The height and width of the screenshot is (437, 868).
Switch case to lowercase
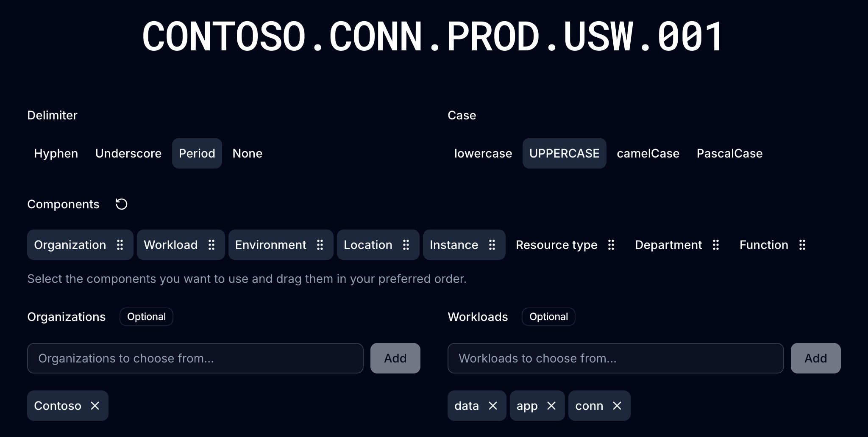pos(483,153)
